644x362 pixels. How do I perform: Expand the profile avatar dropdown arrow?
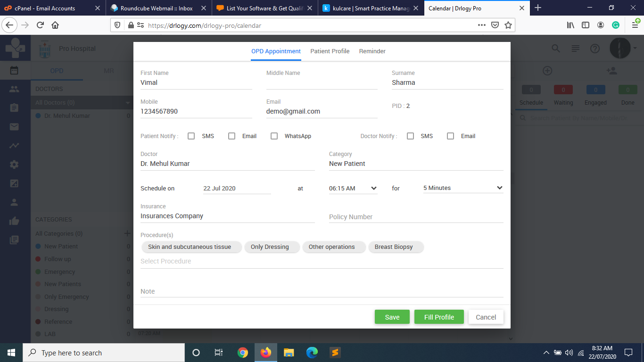click(x=634, y=48)
